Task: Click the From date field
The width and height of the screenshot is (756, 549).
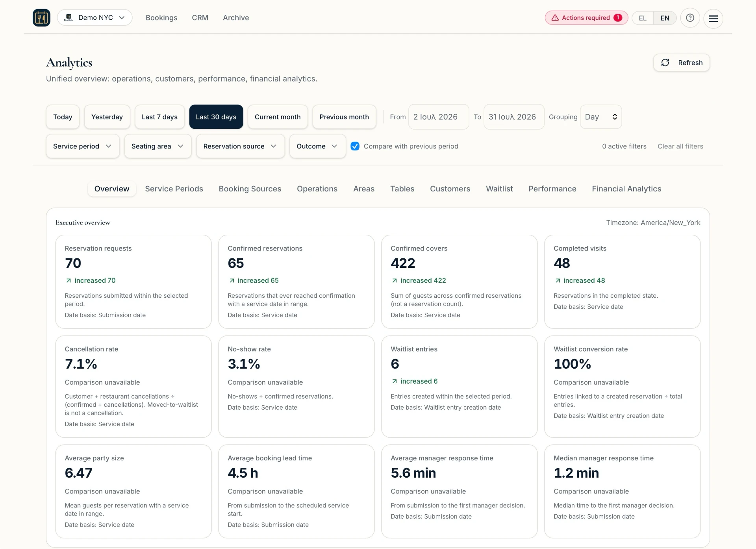Action: pyautogui.click(x=439, y=117)
